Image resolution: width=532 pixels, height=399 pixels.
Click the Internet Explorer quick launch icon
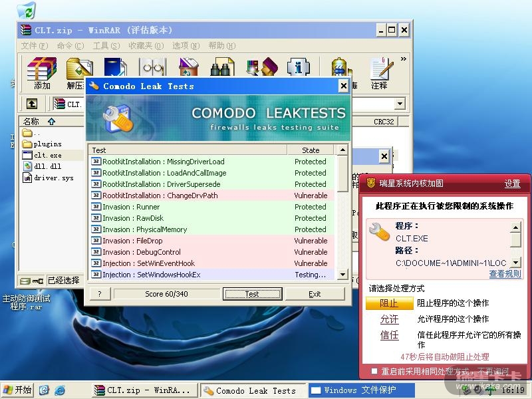(x=60, y=390)
